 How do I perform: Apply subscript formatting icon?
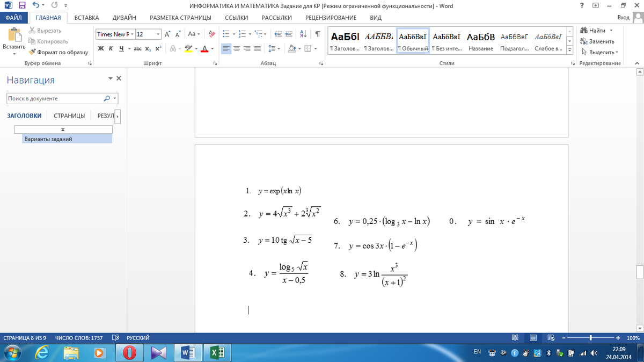(x=148, y=48)
